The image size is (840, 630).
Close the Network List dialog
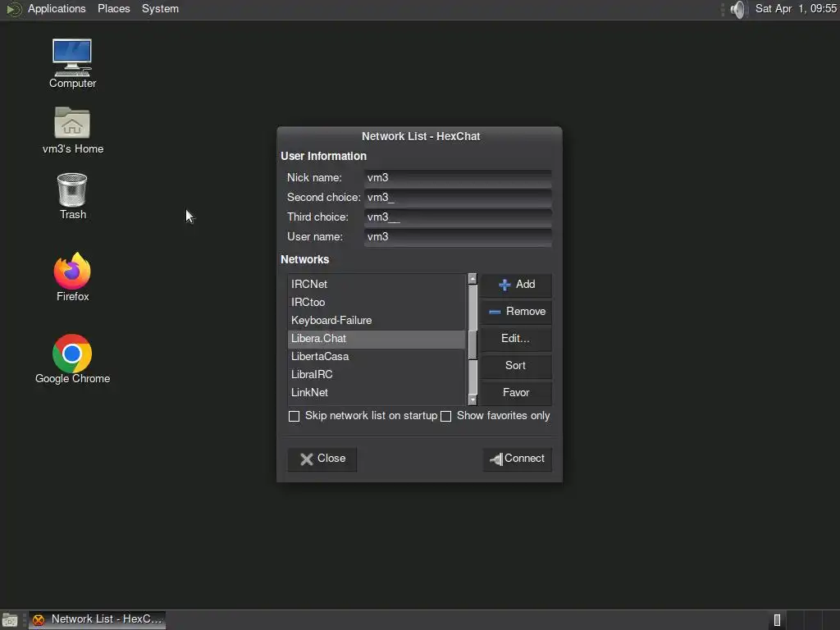(x=322, y=459)
